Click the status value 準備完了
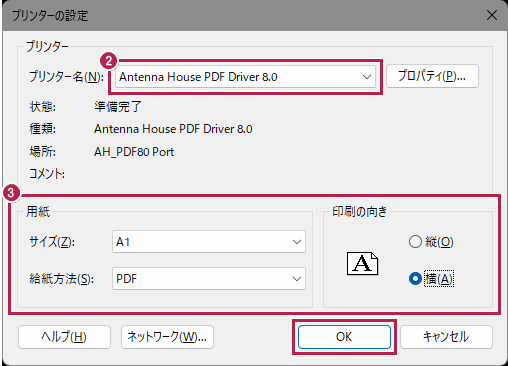The height and width of the screenshot is (366, 508). pyautogui.click(x=118, y=107)
